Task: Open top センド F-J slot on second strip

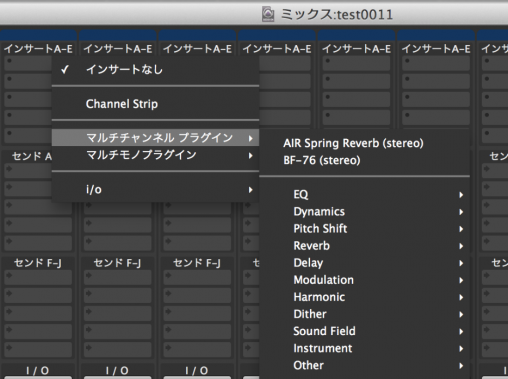Action: (x=118, y=278)
